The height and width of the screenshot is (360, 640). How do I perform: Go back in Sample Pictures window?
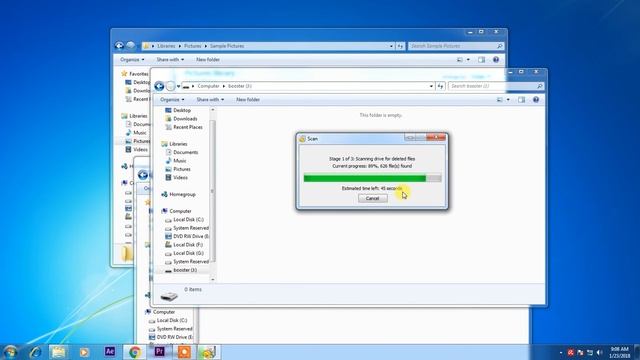point(119,46)
